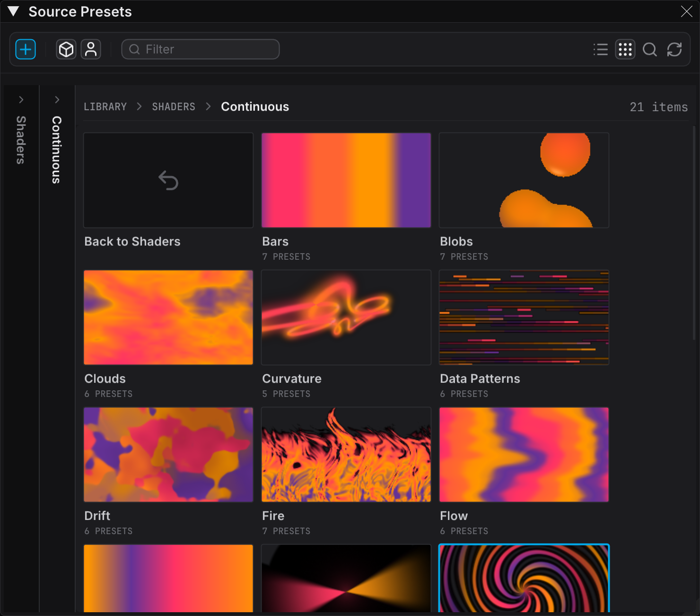Select the Shaders vertical tab

[x=21, y=140]
